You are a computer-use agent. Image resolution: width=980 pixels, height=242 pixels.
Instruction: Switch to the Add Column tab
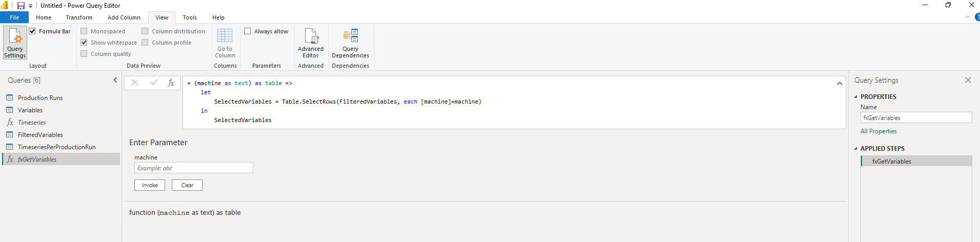pyautogui.click(x=124, y=17)
